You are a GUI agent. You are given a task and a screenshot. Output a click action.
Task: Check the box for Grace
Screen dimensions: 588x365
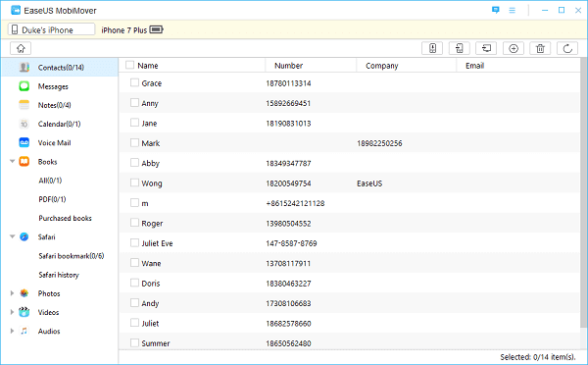[x=134, y=82]
